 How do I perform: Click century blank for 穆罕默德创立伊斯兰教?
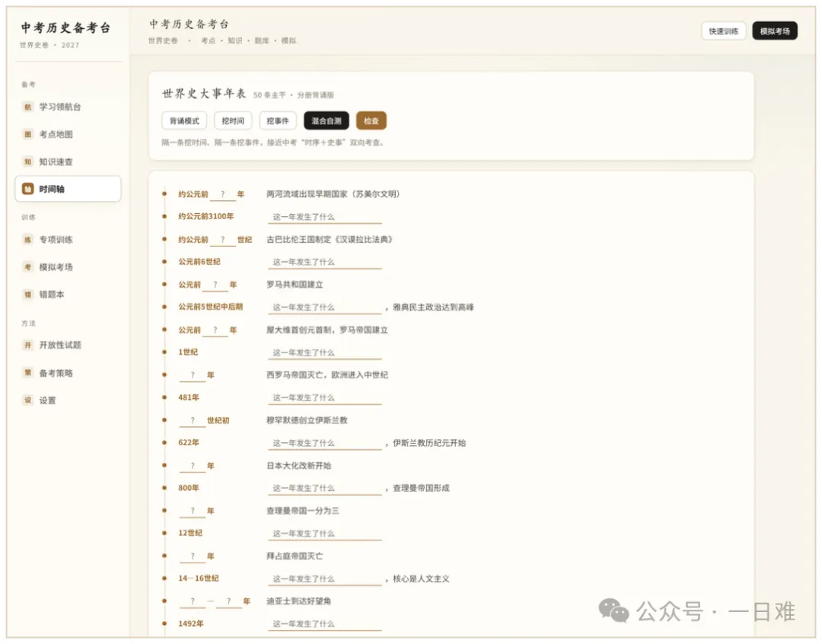coord(193,421)
